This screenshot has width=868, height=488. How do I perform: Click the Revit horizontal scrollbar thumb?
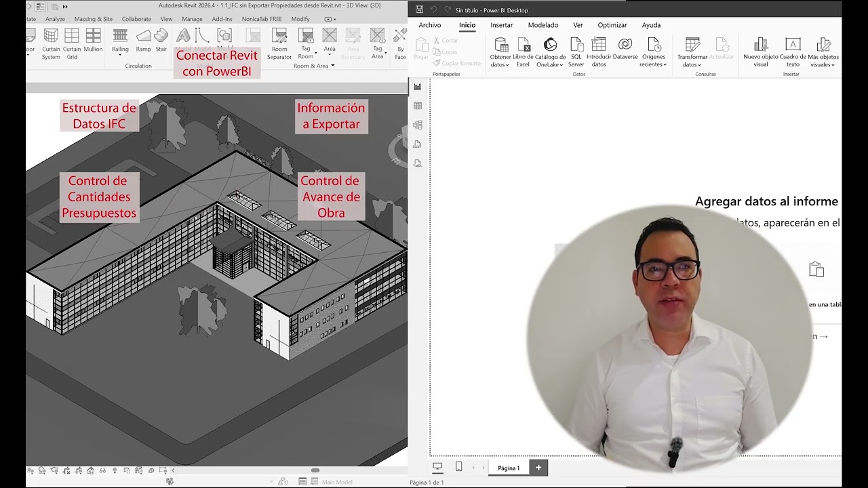pyautogui.click(x=315, y=470)
